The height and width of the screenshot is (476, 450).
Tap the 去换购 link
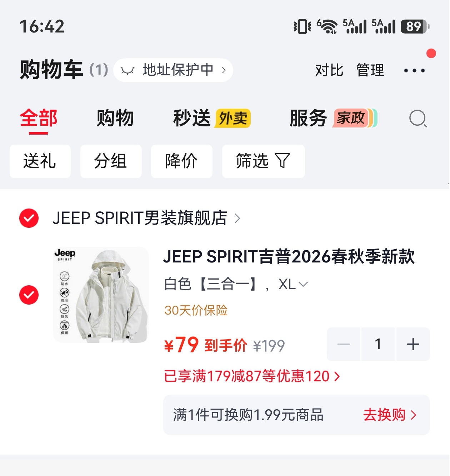coord(390,415)
